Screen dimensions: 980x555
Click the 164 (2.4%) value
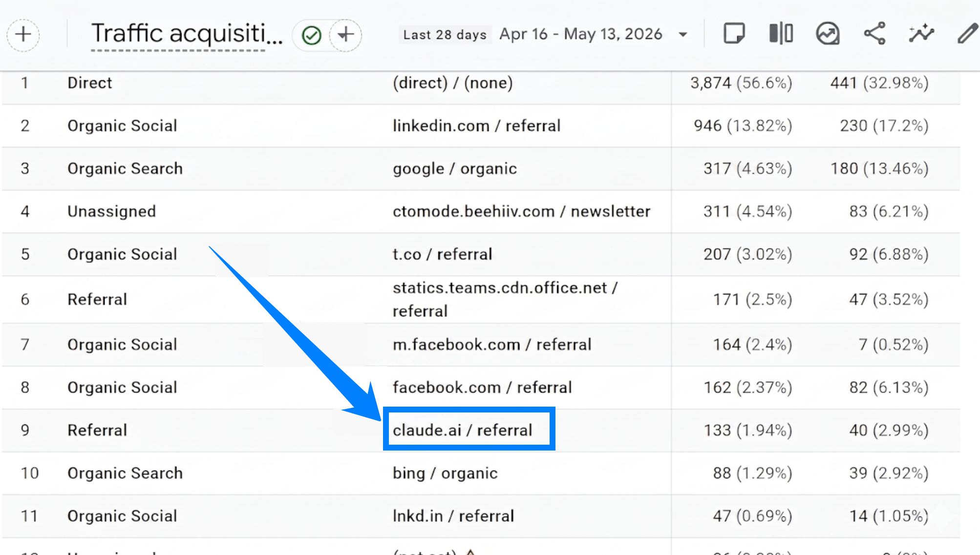[x=752, y=345]
